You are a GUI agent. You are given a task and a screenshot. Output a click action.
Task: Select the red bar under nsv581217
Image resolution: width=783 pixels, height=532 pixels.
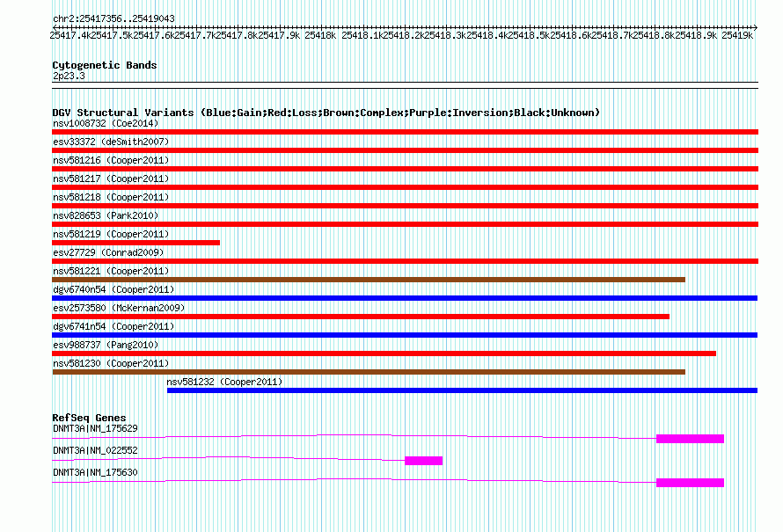tap(405, 187)
